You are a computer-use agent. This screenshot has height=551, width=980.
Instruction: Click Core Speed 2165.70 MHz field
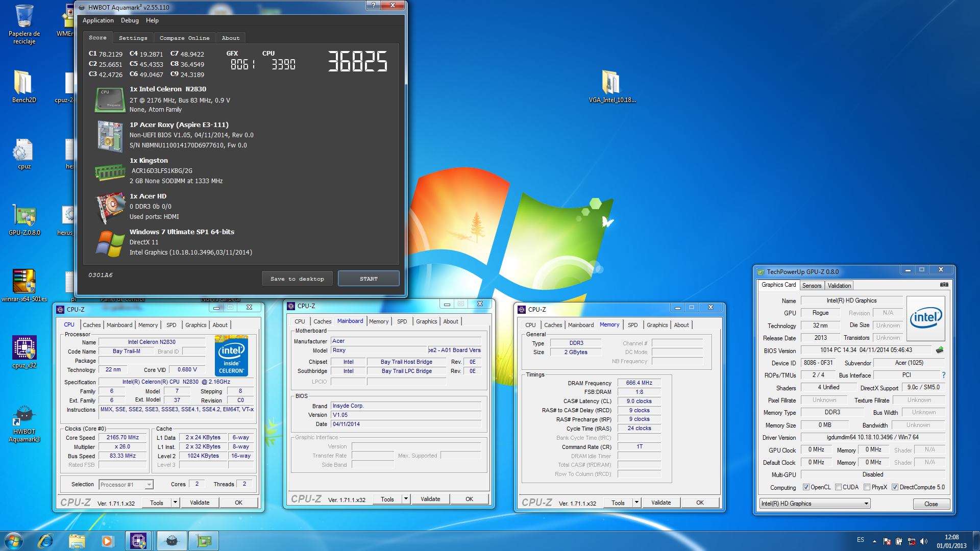[x=122, y=438]
